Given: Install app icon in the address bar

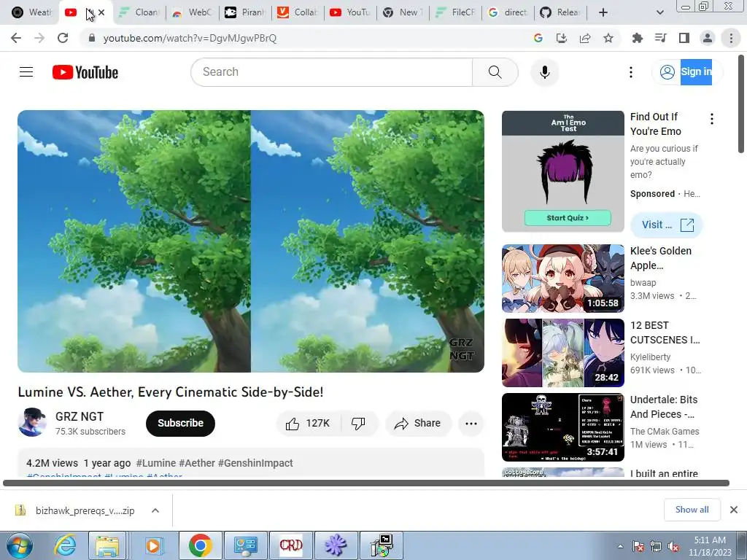Looking at the screenshot, I should point(562,38).
